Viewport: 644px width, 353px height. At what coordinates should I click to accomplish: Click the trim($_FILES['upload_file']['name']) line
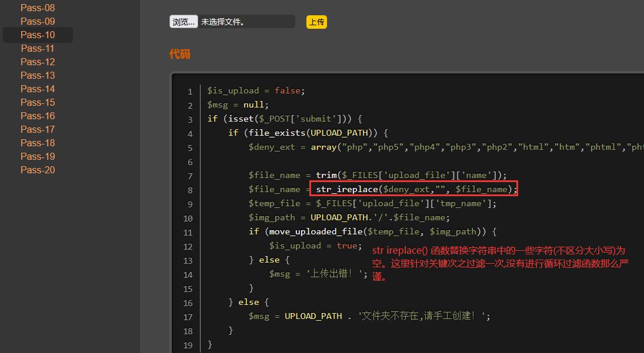pos(378,176)
